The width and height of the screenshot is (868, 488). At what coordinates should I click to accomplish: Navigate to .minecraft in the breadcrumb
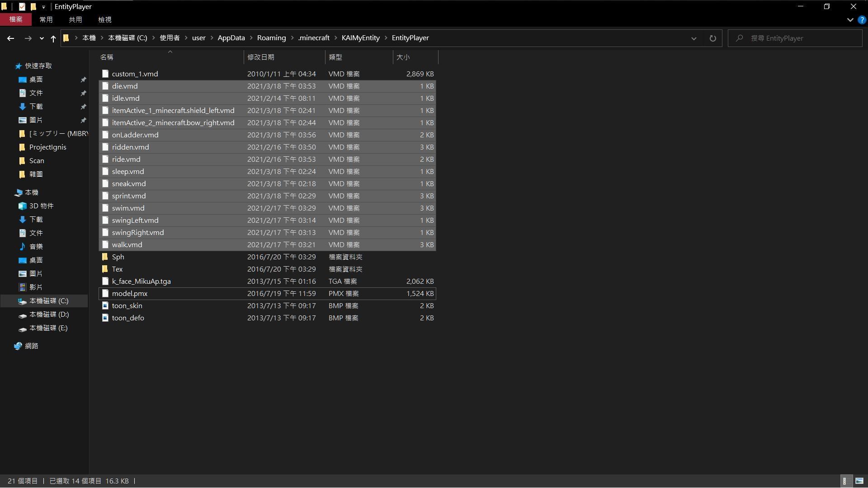click(x=314, y=38)
